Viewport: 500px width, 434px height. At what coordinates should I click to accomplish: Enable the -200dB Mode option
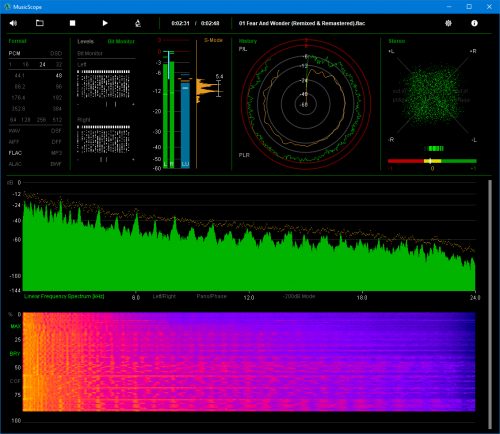[x=299, y=296]
